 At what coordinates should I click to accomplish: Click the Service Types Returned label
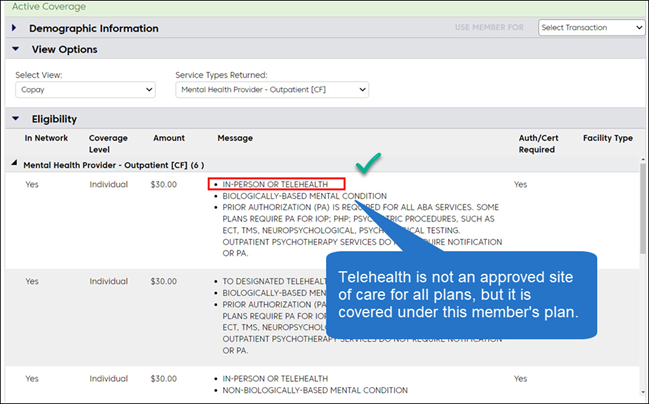point(221,75)
